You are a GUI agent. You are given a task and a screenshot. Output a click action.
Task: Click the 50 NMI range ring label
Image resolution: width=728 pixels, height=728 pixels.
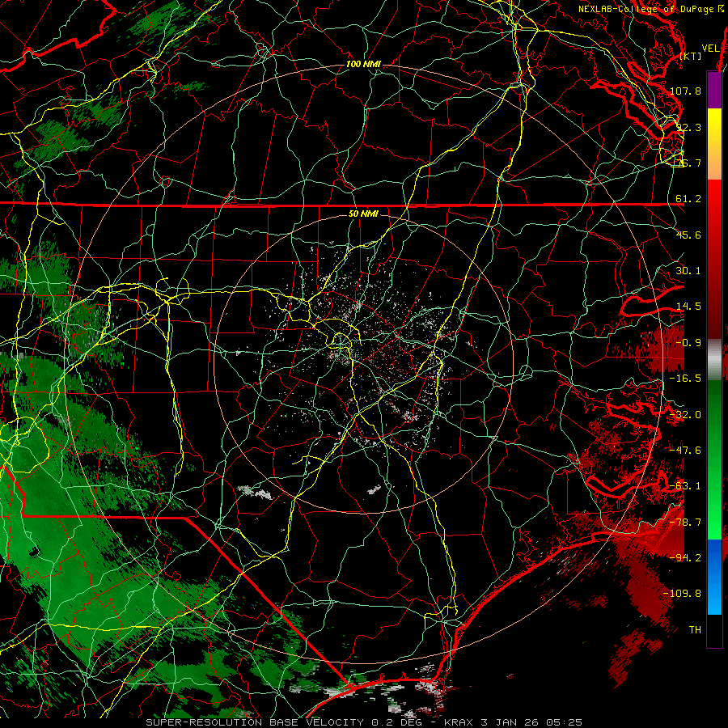363,214
